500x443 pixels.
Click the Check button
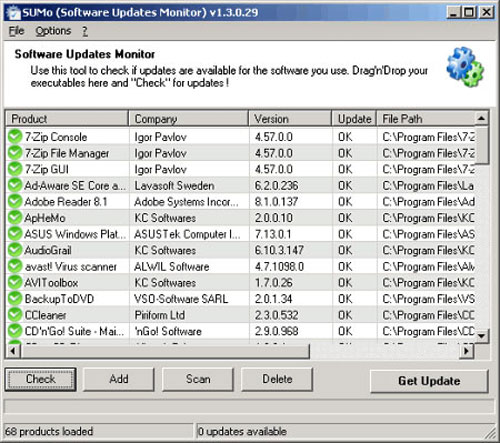pyautogui.click(x=40, y=379)
